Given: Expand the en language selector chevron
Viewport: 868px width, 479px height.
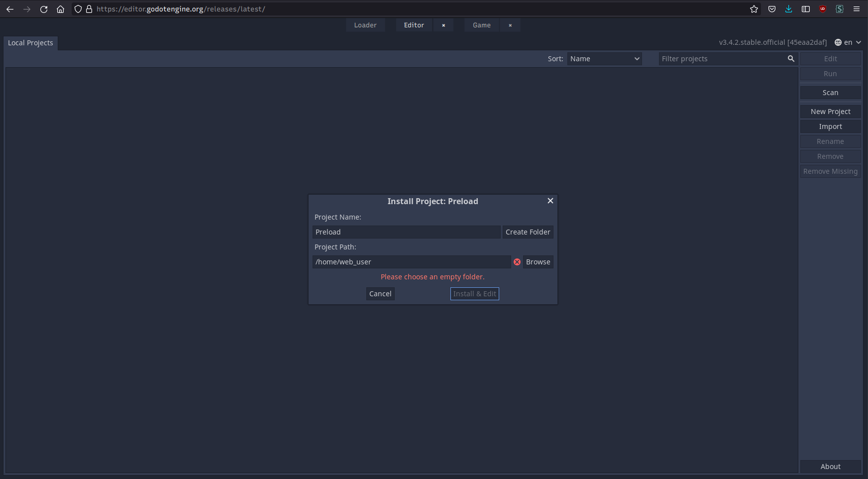Looking at the screenshot, I should click(x=859, y=42).
